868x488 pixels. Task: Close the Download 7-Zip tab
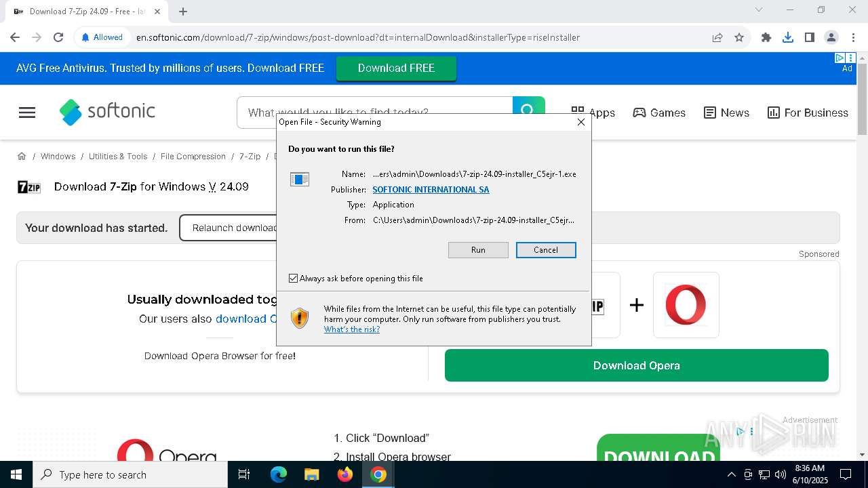pos(157,12)
